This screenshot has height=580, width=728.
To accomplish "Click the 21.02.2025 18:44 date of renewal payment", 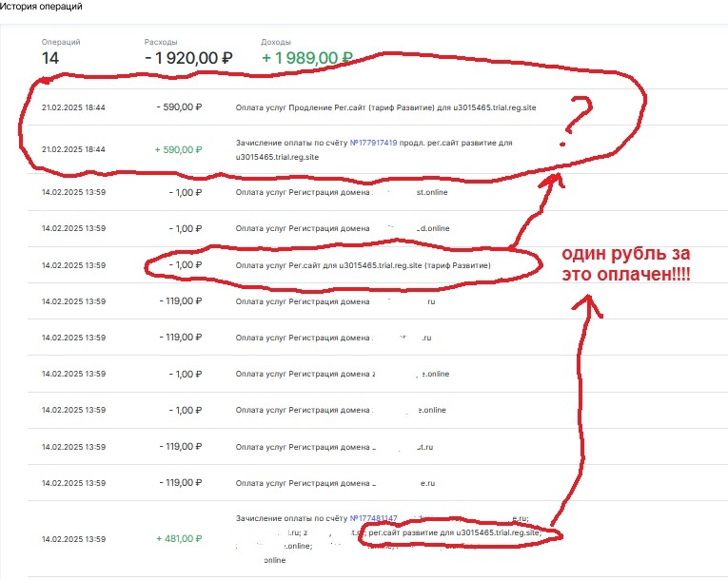I will pos(73,107).
